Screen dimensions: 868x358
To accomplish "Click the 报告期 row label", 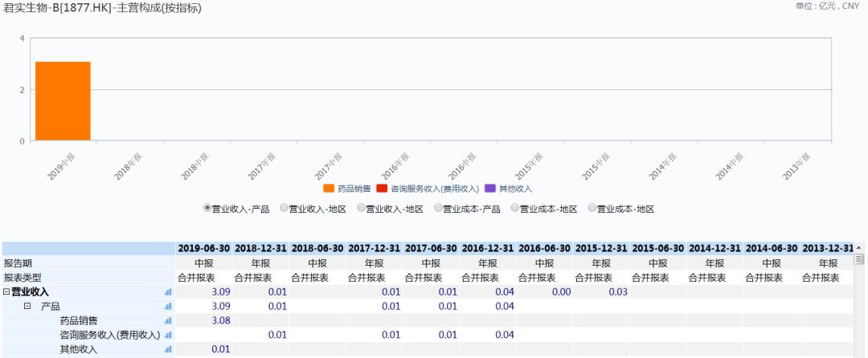I will click(18, 263).
